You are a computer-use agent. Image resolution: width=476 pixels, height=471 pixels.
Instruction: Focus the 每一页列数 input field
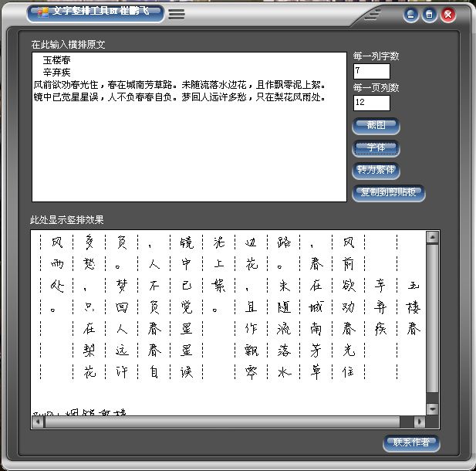371,103
